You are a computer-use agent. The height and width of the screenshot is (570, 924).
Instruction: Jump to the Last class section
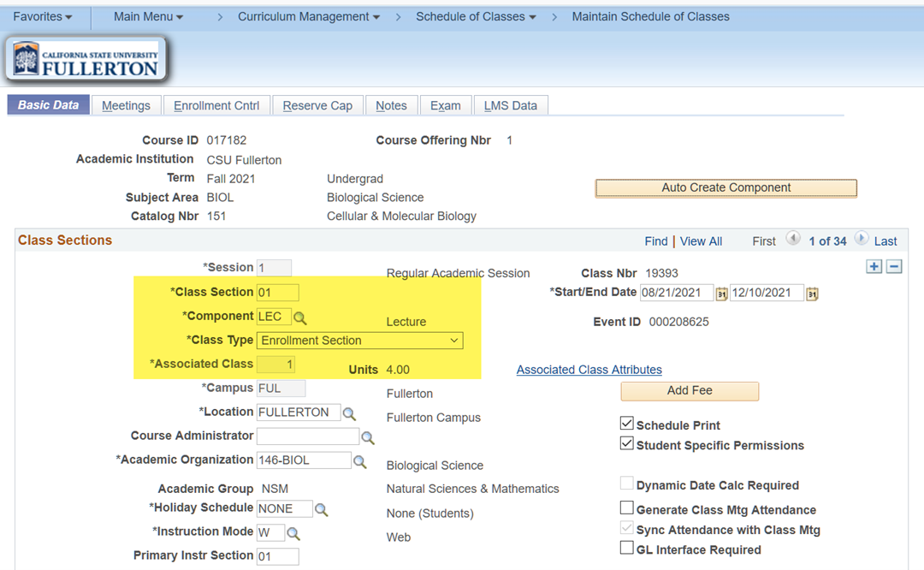pos(885,241)
